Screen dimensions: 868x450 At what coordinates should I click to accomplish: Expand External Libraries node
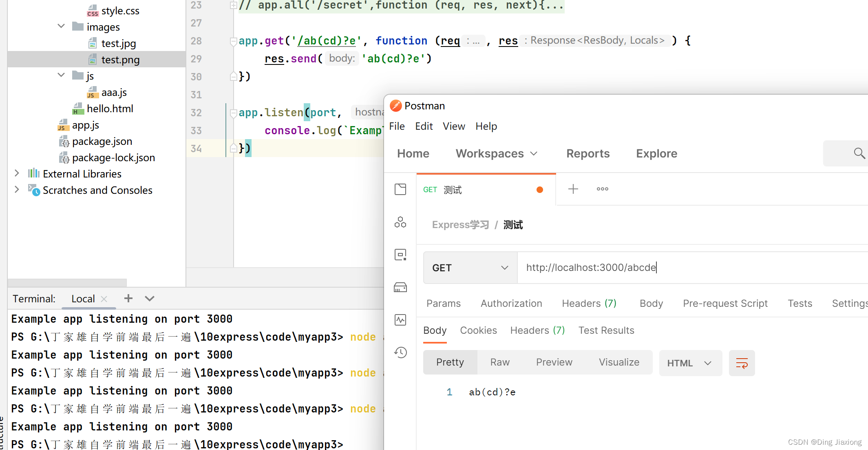(x=17, y=173)
